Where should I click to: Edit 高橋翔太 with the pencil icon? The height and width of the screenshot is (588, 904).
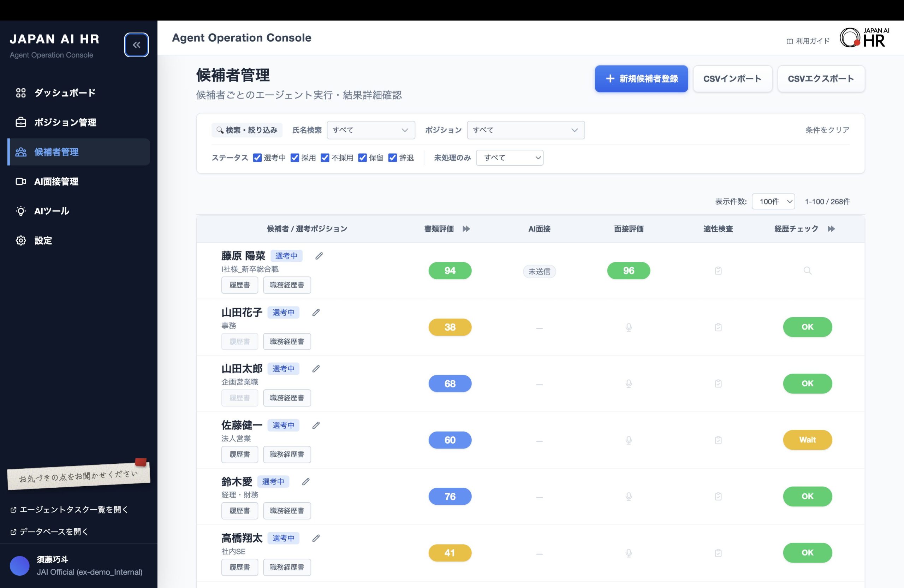(316, 538)
